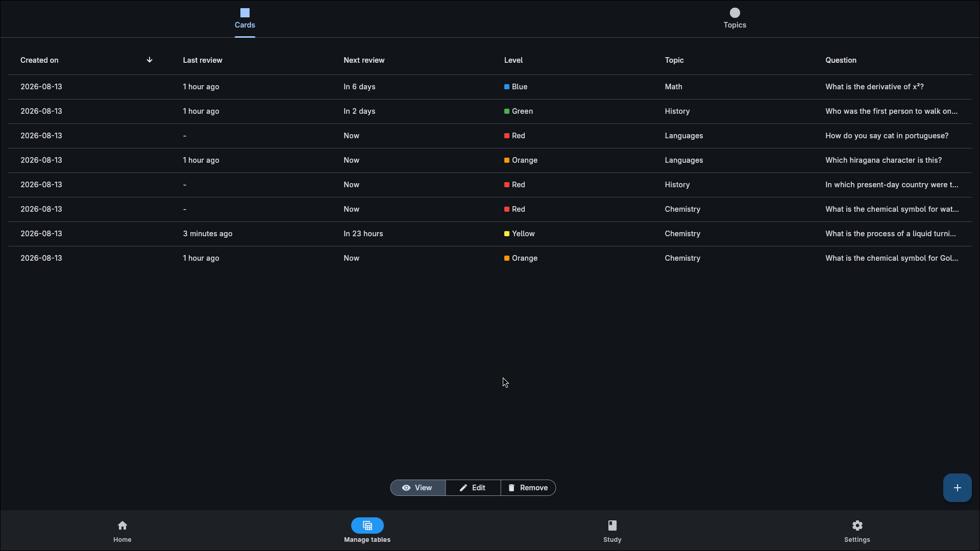Click 'In 6 days' next review cell
Image resolution: width=980 pixels, height=551 pixels.
click(x=359, y=87)
